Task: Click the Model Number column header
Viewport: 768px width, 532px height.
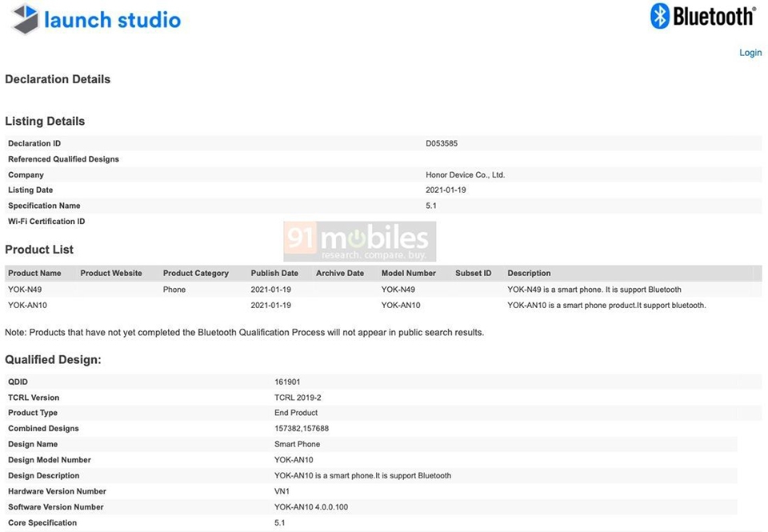Action: [409, 274]
